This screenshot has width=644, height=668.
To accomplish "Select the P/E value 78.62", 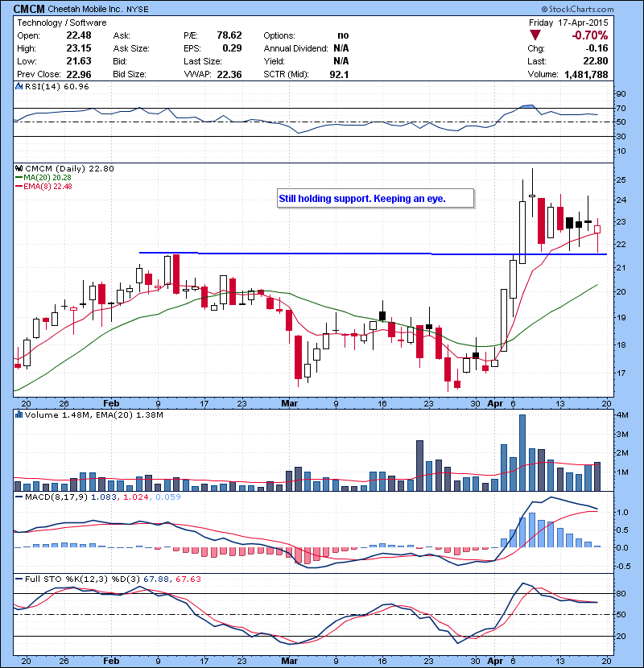I will [229, 35].
